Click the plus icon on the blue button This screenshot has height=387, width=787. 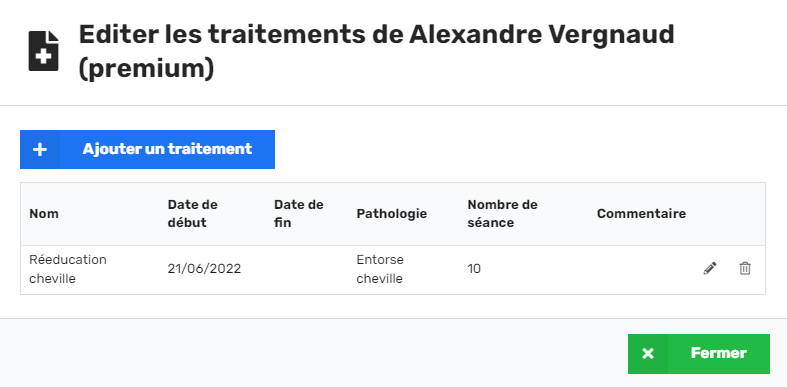[40, 150]
